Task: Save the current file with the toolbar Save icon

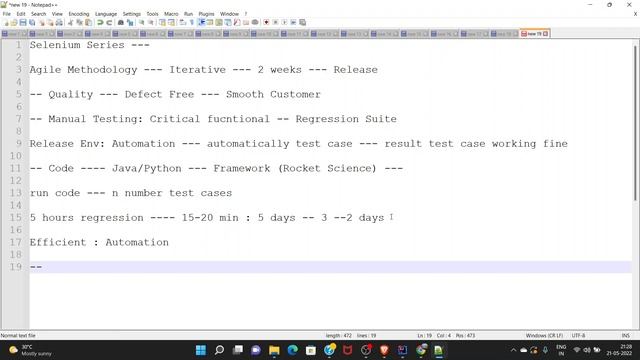Action: [x=23, y=22]
